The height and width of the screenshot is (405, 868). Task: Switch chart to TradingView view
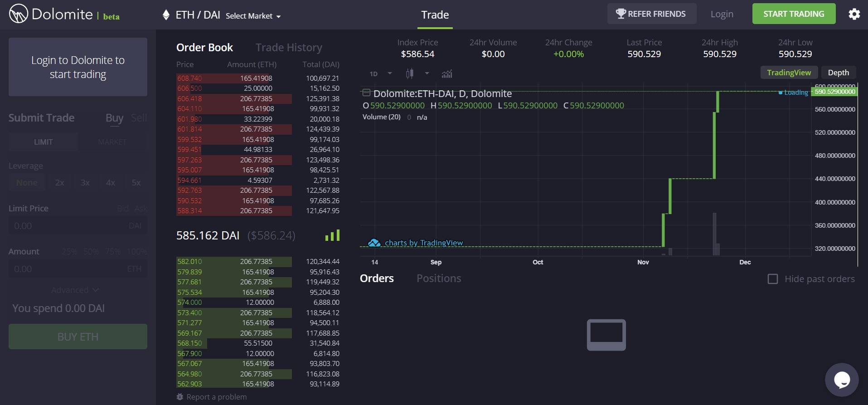(x=789, y=73)
